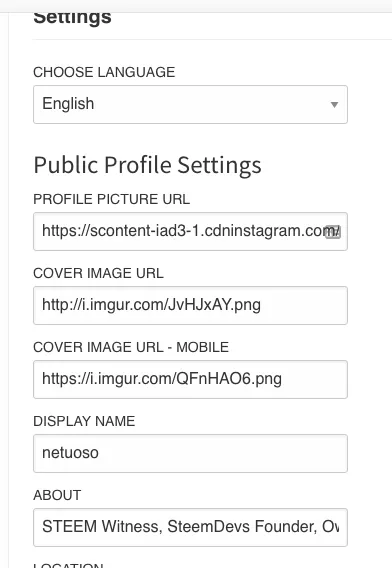Image resolution: width=392 pixels, height=568 pixels.
Task: Click the COVER IMAGE URL label
Action: (98, 273)
